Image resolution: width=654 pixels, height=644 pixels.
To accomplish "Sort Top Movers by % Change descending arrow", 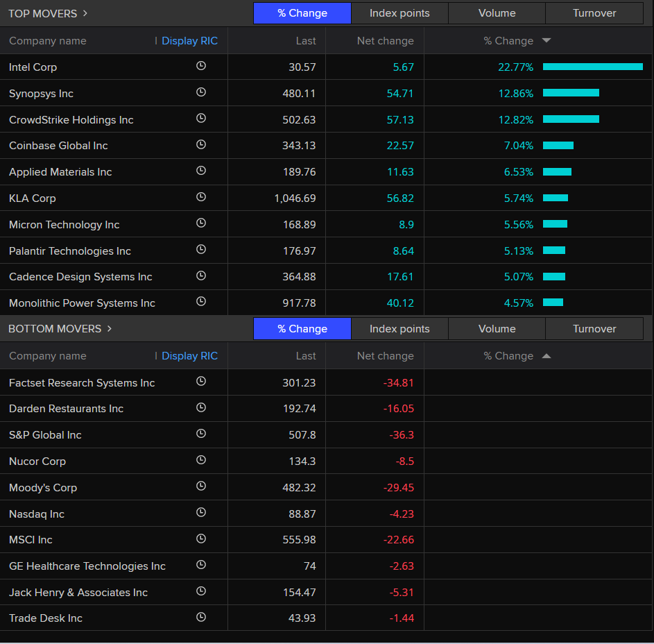I will point(547,41).
